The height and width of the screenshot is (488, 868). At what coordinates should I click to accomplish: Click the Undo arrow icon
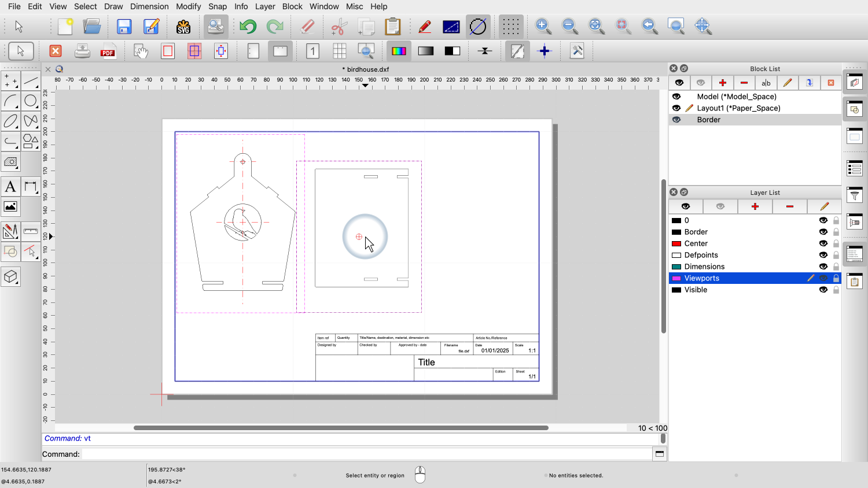tap(248, 27)
